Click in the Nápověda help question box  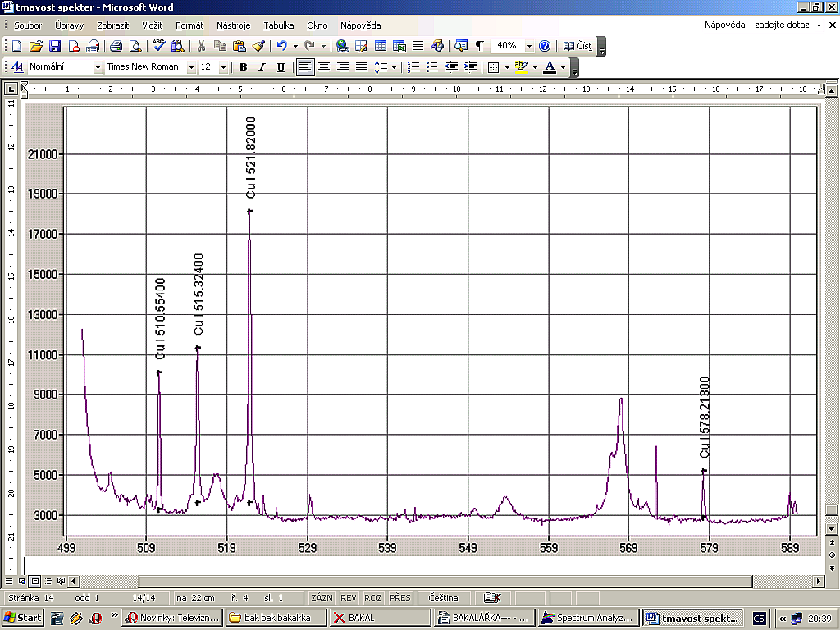pyautogui.click(x=757, y=25)
